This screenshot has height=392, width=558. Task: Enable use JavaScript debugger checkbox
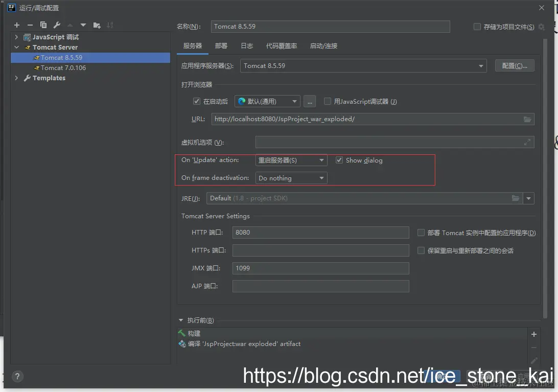click(328, 101)
